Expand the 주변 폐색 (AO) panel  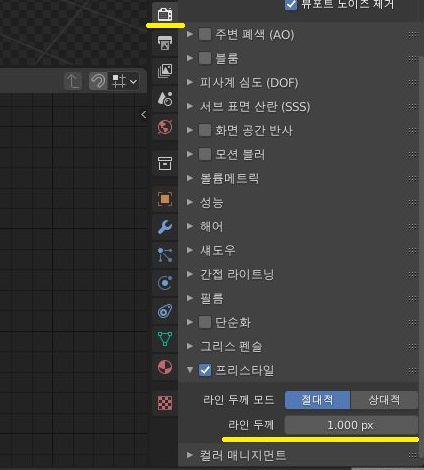coord(190,34)
